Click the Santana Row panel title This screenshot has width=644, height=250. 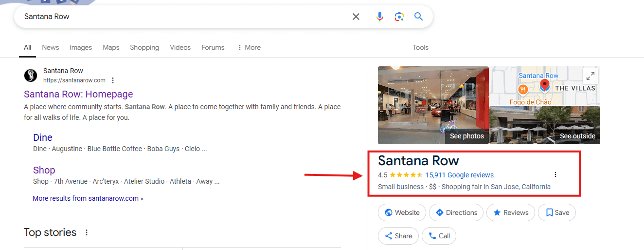(418, 160)
